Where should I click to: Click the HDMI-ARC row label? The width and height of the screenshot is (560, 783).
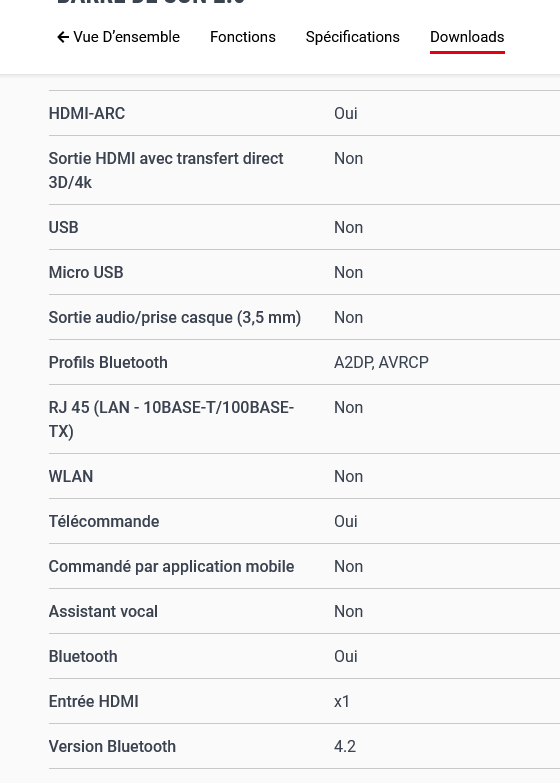pos(87,113)
